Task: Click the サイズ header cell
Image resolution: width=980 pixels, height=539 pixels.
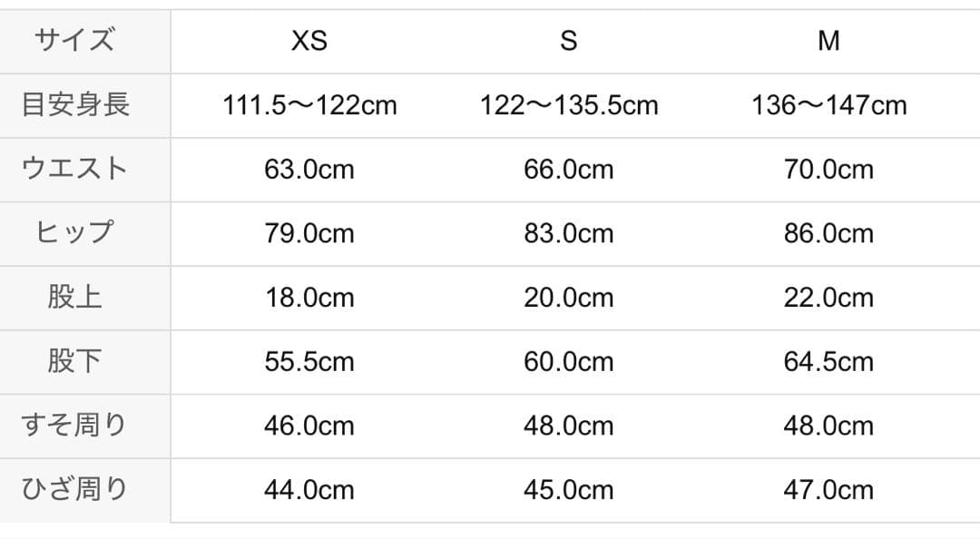Action: pyautogui.click(x=75, y=41)
